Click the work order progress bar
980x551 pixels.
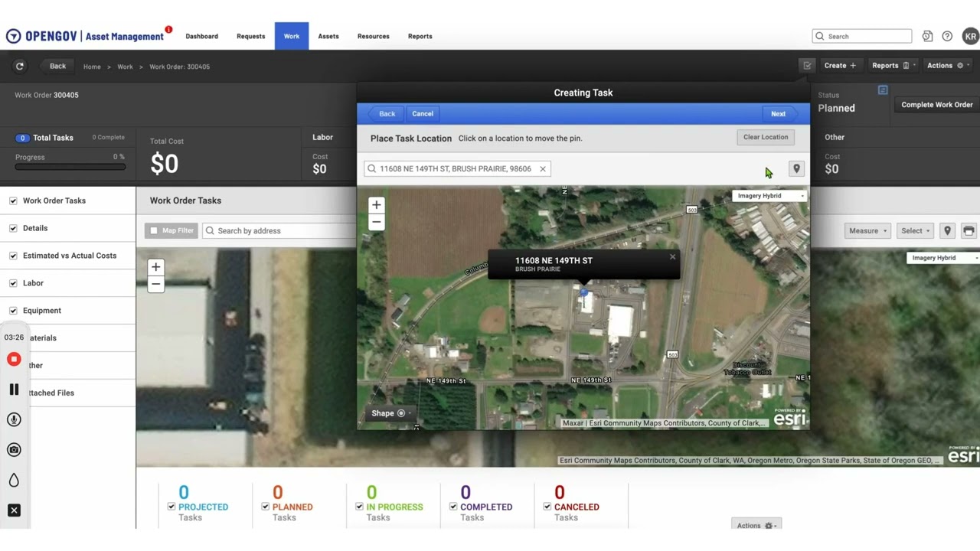tap(70, 165)
